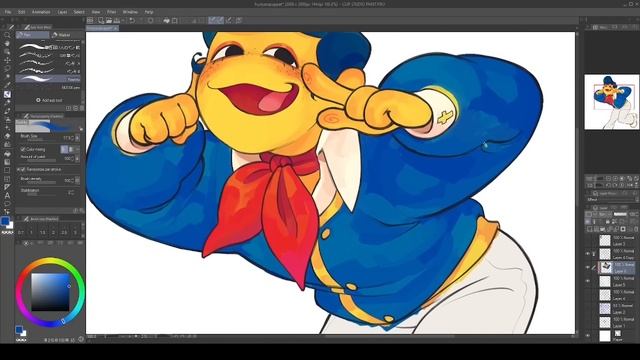The image size is (640, 360).
Task: Close the open canvas document tab
Action: click(115, 28)
